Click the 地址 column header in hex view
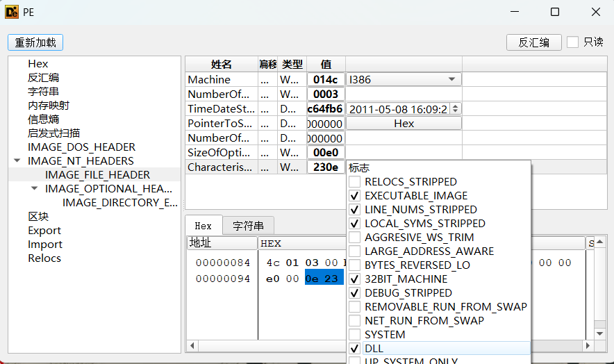 click(222, 243)
